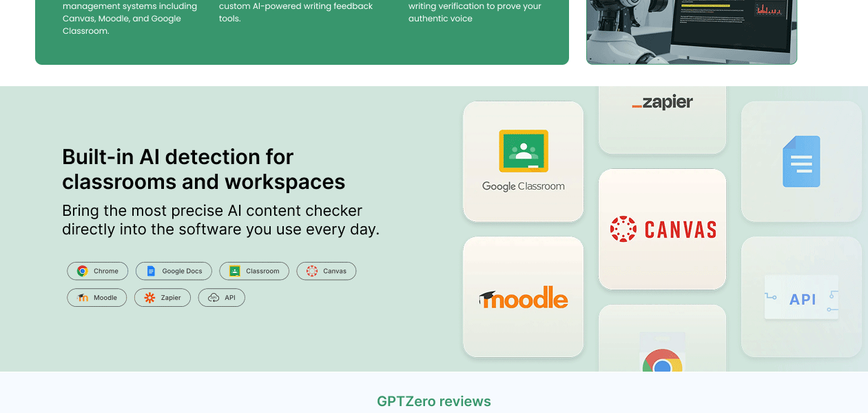Open the Google Docs document tile
868x413 pixels.
pyautogui.click(x=801, y=161)
